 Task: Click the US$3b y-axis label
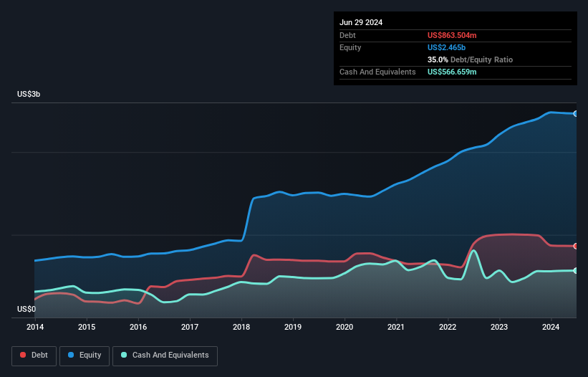[x=29, y=94]
